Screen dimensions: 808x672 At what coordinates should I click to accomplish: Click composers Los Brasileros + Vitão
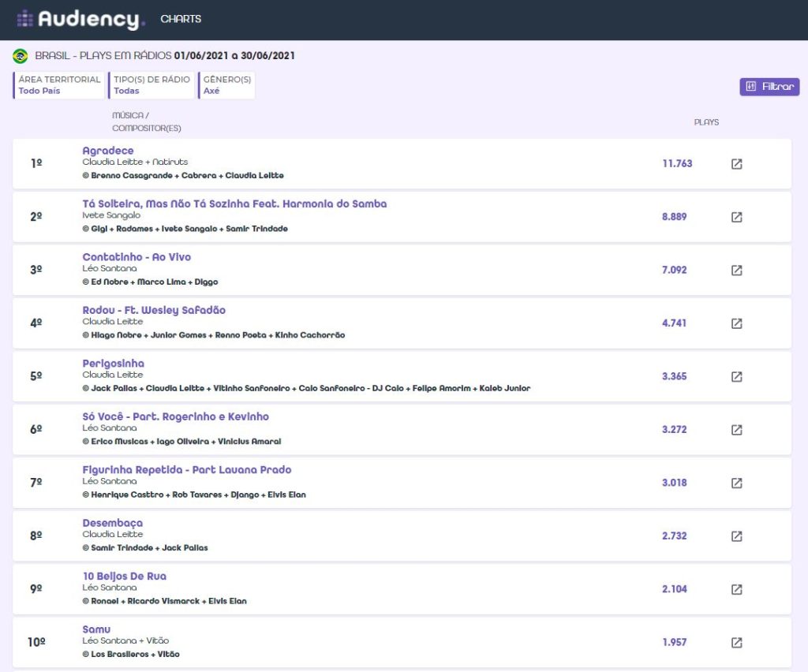[x=131, y=654]
